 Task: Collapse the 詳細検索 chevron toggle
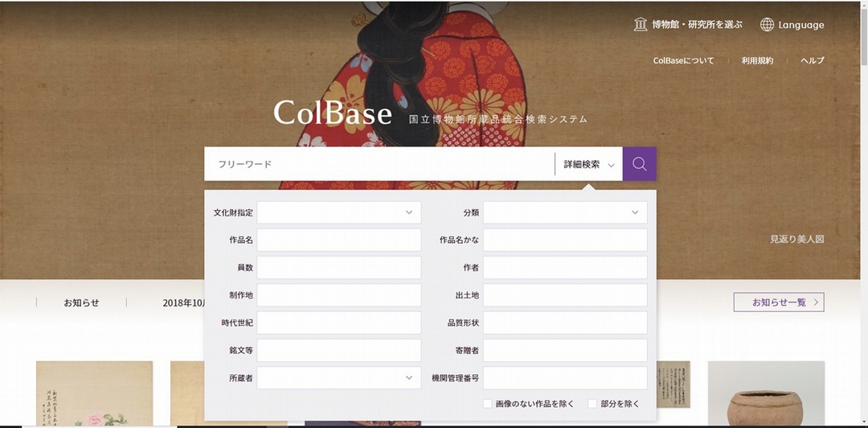pyautogui.click(x=611, y=165)
